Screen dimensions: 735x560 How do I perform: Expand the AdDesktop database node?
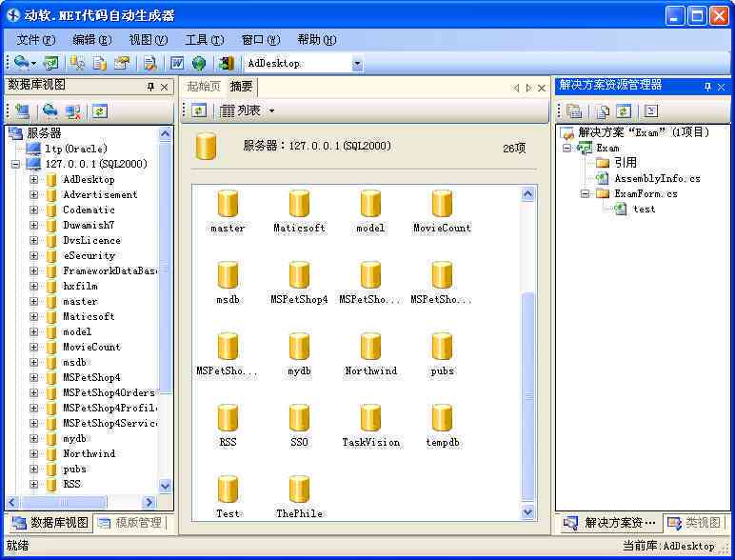click(x=33, y=179)
